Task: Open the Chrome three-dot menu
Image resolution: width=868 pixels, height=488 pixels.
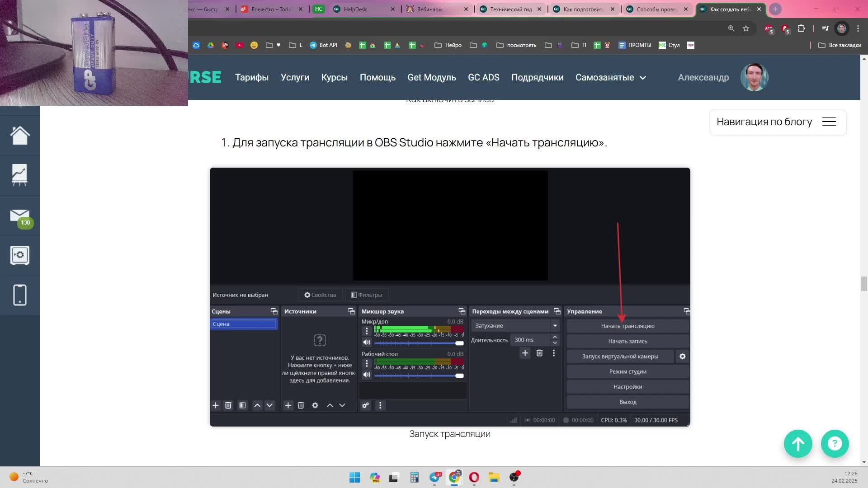Action: click(858, 28)
